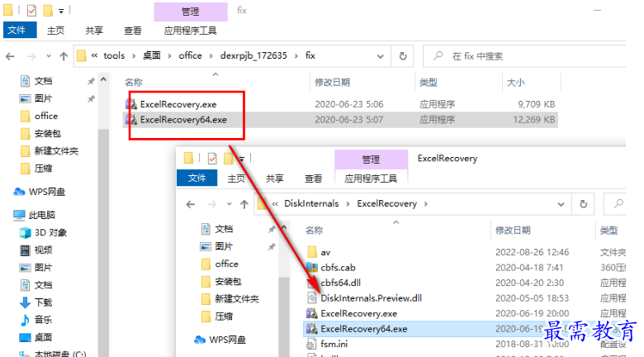Open 文档 quick access item in the fix window sidebar
Viewport: 644px width, 357px height.
point(43,81)
